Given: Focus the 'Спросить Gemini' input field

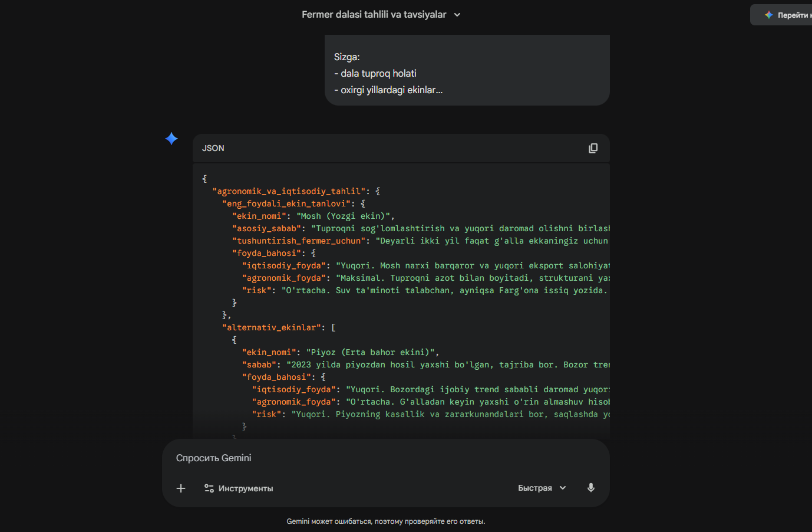Looking at the screenshot, I should click(x=354, y=458).
